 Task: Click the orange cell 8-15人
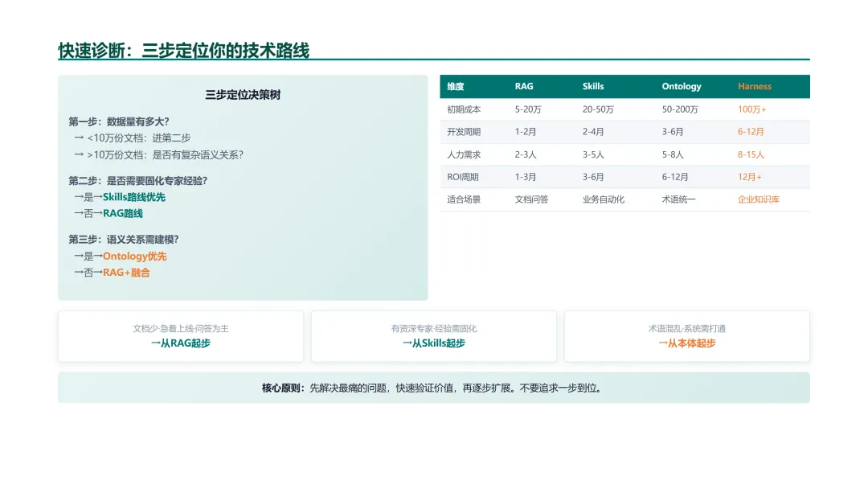pyautogui.click(x=751, y=154)
